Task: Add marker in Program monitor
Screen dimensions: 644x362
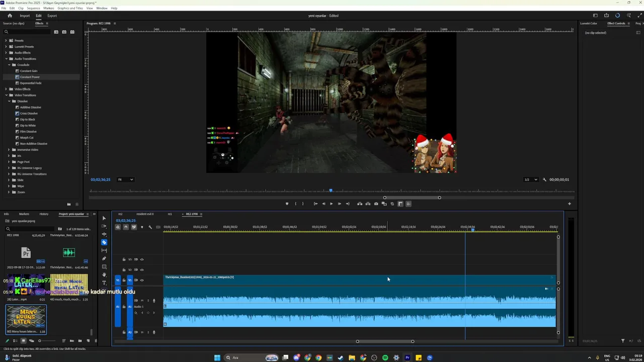Action: 287,204
